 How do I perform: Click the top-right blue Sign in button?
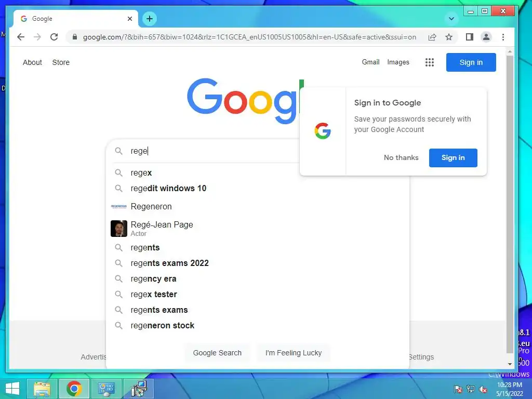click(471, 62)
